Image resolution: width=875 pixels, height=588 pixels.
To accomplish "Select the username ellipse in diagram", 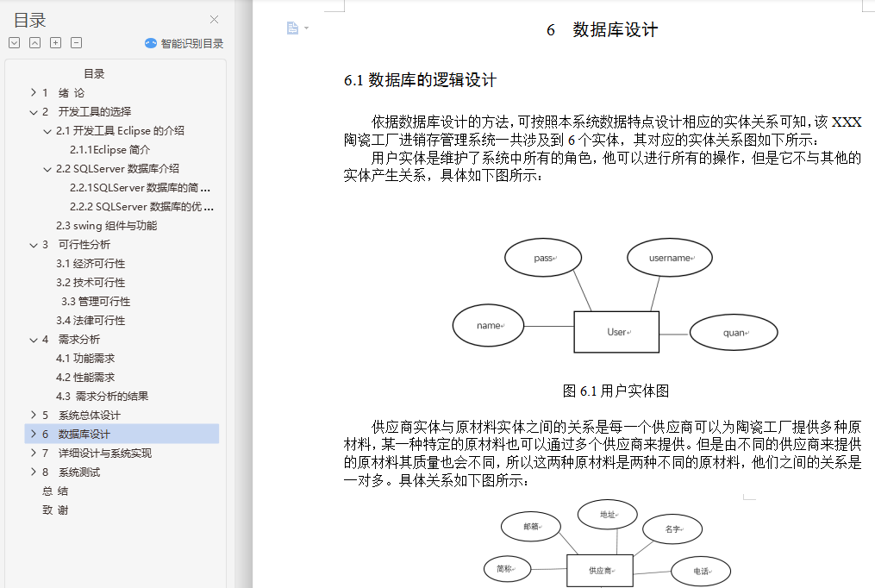I will (670, 258).
